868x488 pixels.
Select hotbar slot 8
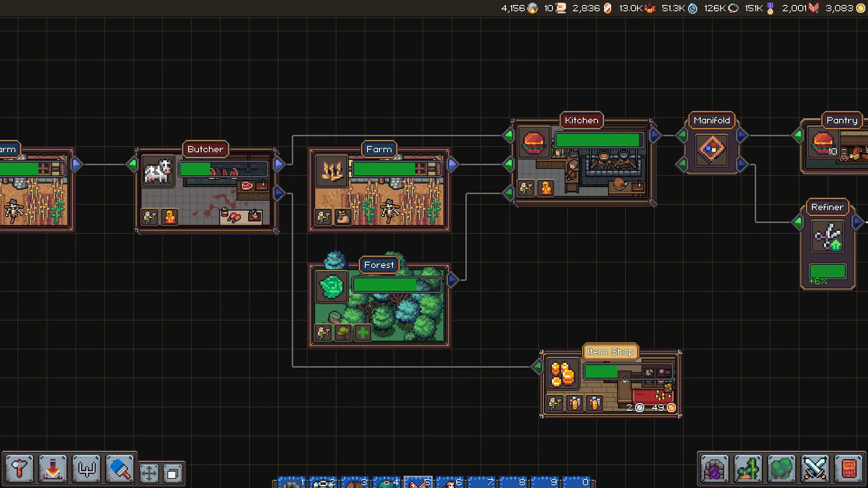coord(514,482)
